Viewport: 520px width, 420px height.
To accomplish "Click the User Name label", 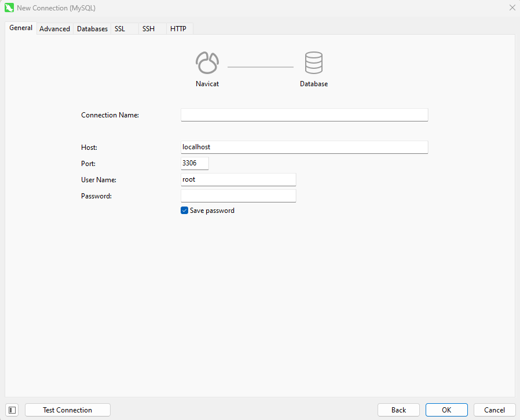I will (x=99, y=180).
